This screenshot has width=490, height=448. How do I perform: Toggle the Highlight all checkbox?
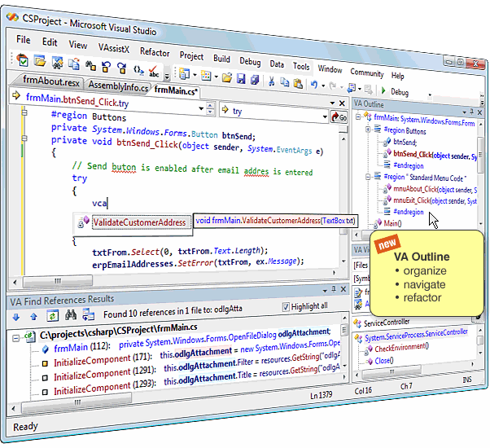[286, 307]
